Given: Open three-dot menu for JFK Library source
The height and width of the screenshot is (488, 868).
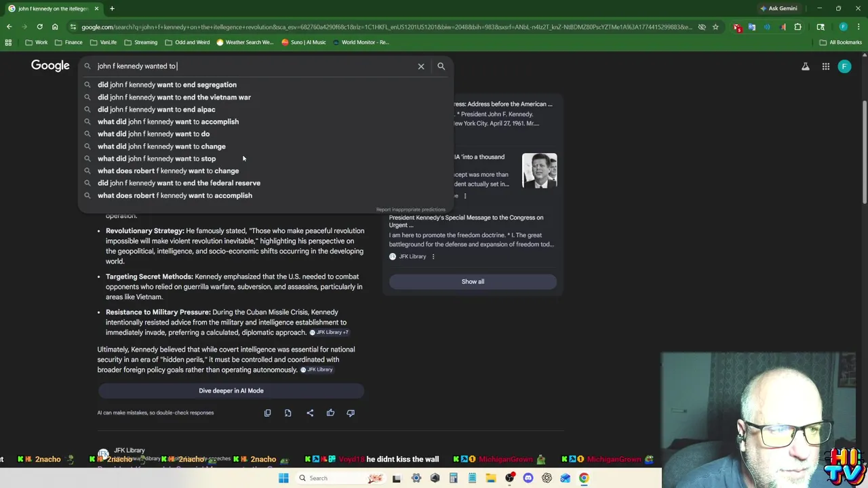Looking at the screenshot, I should pyautogui.click(x=433, y=256).
